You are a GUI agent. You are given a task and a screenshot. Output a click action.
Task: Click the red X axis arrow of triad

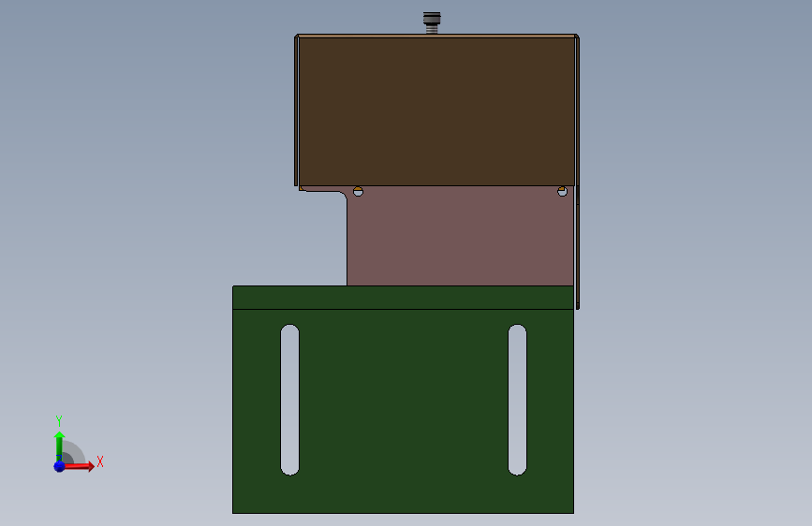point(79,466)
